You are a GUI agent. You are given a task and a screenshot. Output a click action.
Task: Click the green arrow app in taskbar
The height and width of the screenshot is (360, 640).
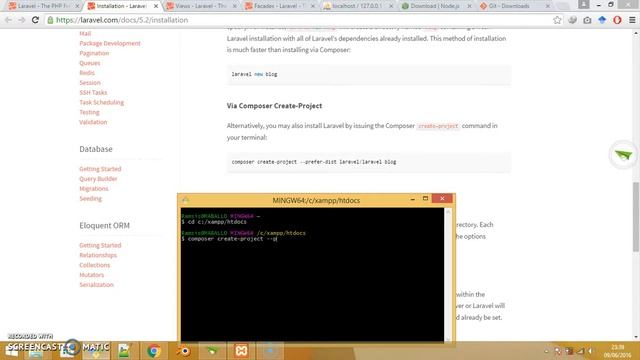(213, 351)
